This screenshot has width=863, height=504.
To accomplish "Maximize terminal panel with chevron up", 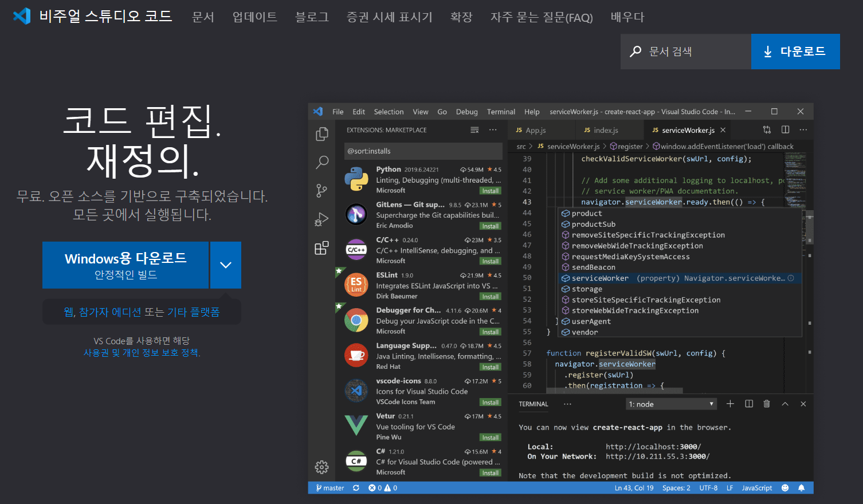I will pos(785,404).
